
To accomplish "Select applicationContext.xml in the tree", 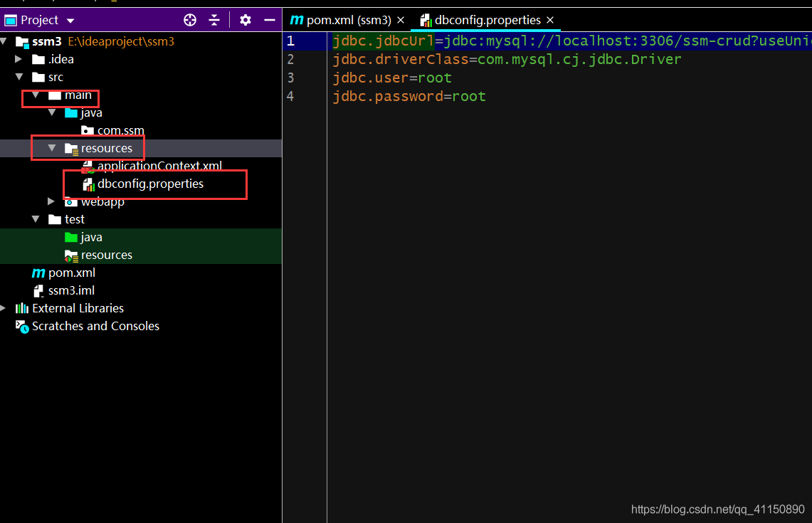I will 159,166.
